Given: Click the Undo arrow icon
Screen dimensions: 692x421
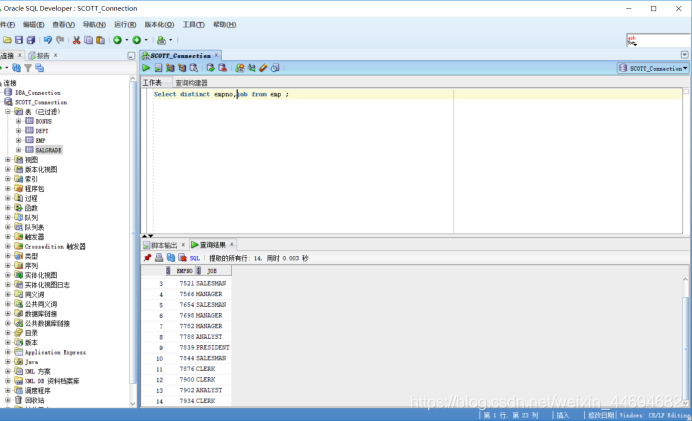Looking at the screenshot, I should 48,40.
